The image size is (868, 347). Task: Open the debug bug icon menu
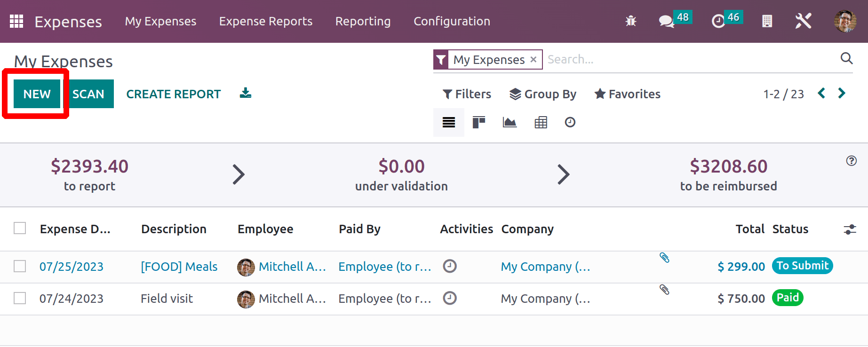click(x=631, y=21)
